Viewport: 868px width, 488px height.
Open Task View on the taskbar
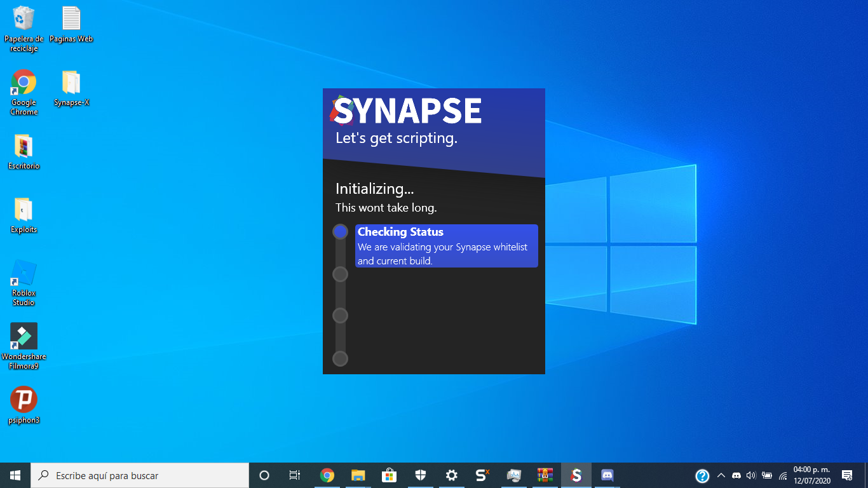(295, 475)
